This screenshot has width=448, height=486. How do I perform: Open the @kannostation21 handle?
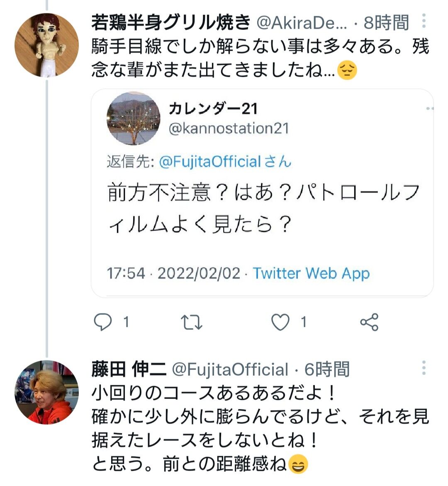(x=229, y=128)
